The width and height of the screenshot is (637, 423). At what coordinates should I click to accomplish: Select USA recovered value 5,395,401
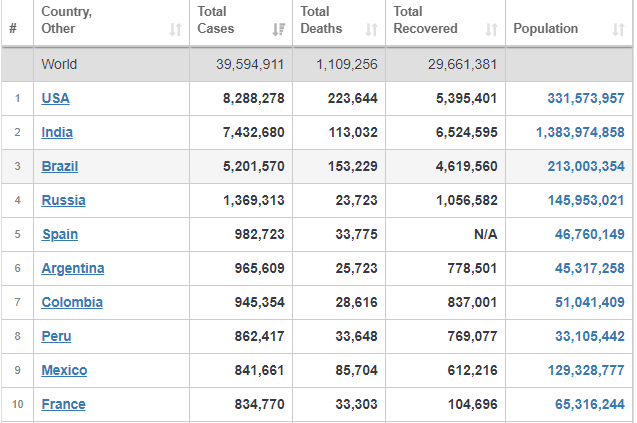coord(466,98)
